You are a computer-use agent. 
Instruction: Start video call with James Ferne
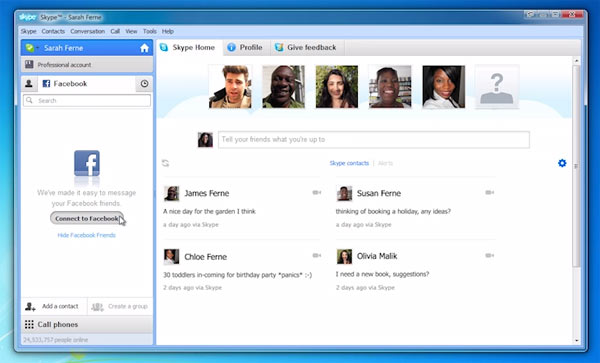coord(316,192)
